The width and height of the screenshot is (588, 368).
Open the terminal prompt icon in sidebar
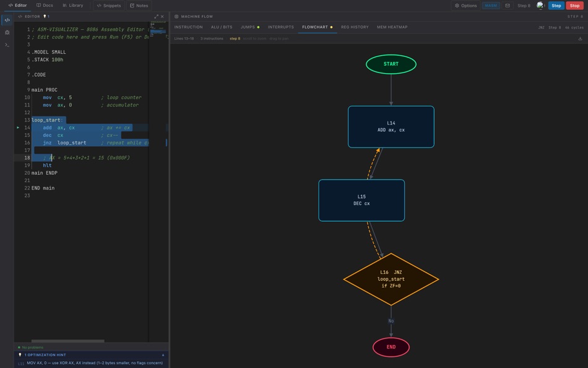click(x=7, y=45)
